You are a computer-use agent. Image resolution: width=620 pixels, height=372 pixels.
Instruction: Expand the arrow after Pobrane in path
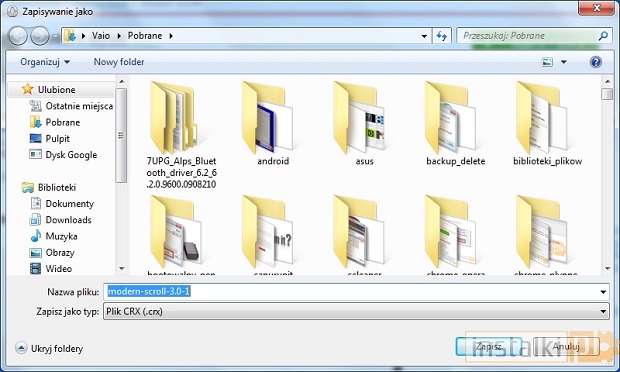(171, 36)
